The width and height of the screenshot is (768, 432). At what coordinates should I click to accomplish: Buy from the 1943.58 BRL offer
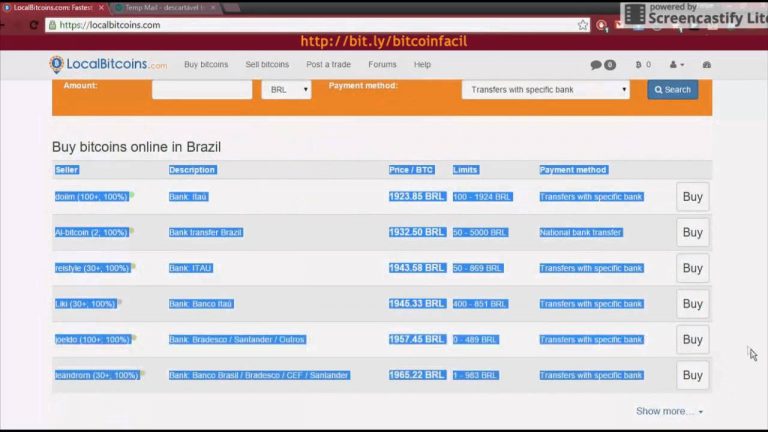tap(693, 268)
